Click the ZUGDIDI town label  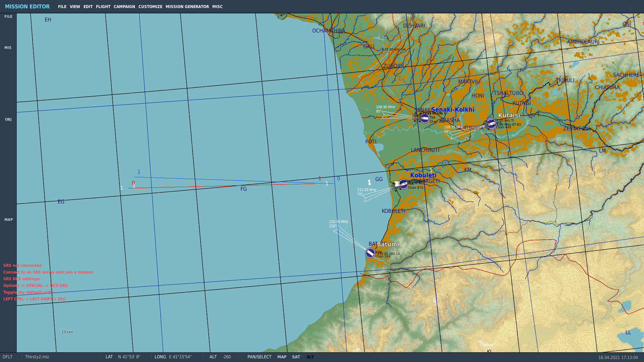393,66
